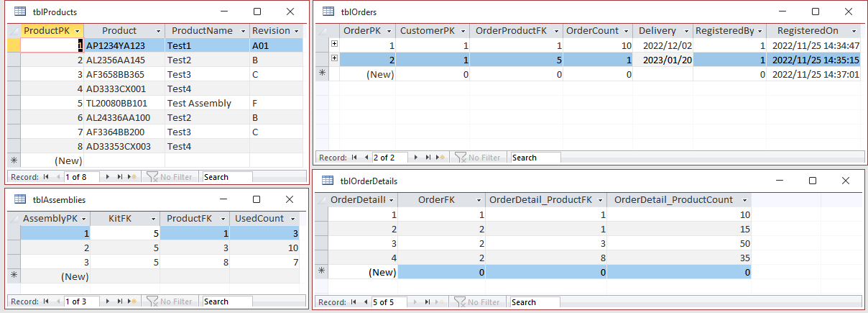Click No Filter button in tblOrders
Viewport: 868px width, 313px height.
(x=479, y=158)
